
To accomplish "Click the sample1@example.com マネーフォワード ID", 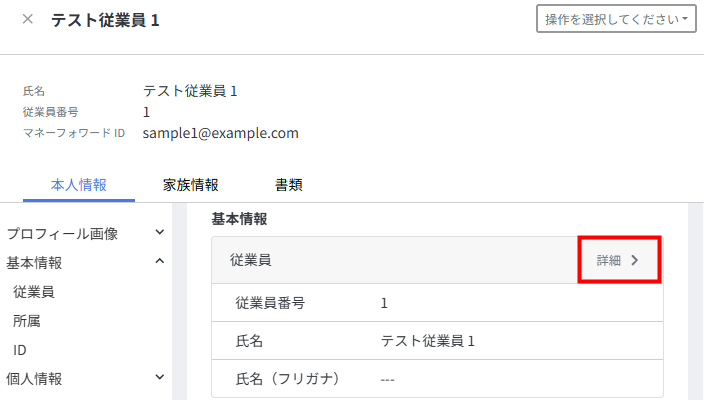I will click(x=221, y=132).
